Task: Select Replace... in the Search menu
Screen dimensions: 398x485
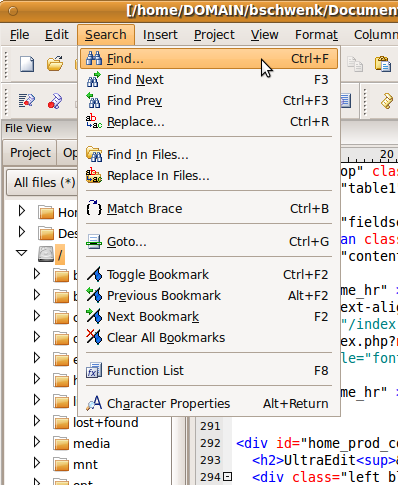Action: pyautogui.click(x=209, y=122)
